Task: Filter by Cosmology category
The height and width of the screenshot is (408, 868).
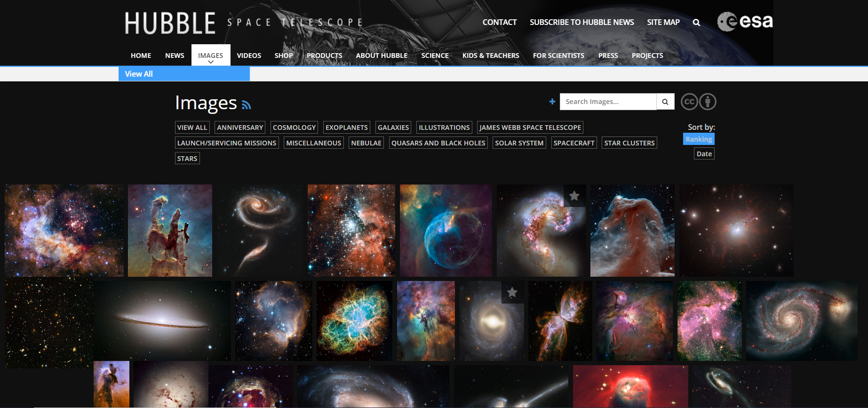Action: click(295, 128)
